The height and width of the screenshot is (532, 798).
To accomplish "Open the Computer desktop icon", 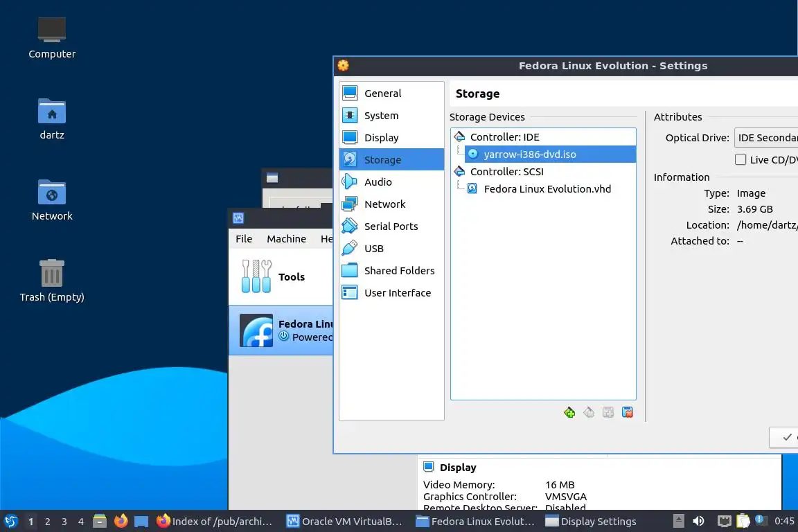I will [52, 39].
